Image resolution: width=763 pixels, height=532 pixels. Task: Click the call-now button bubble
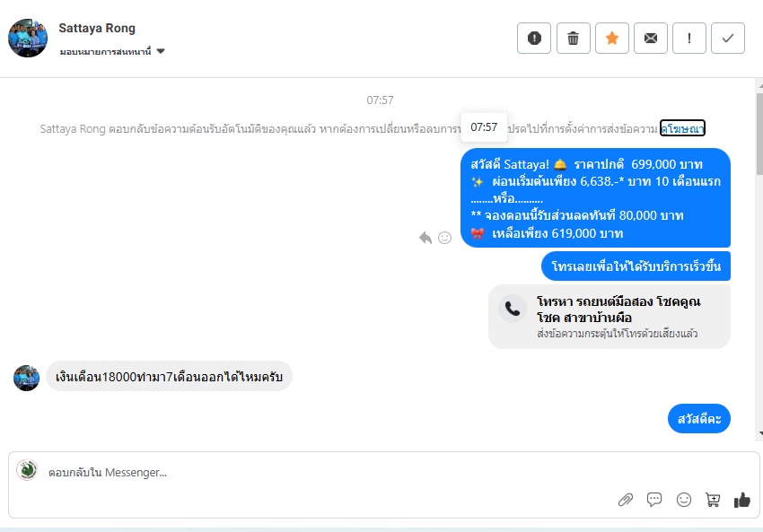point(636,266)
